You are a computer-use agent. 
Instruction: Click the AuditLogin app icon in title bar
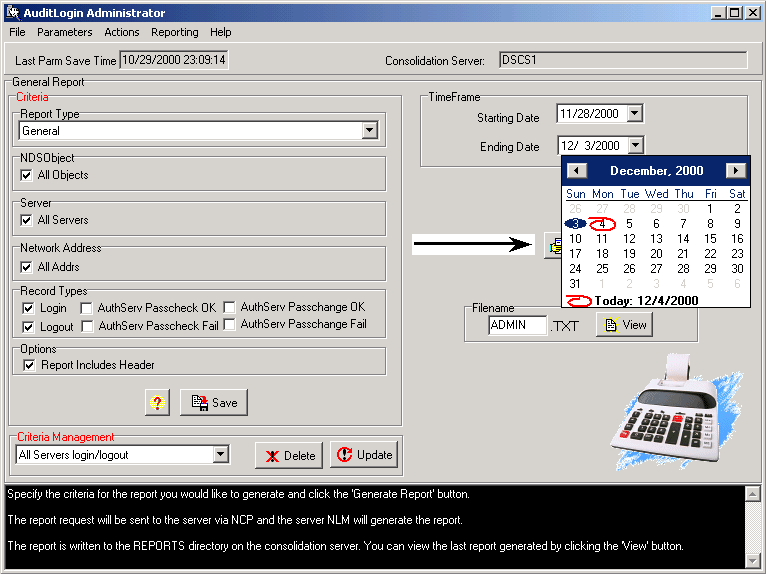coord(13,13)
